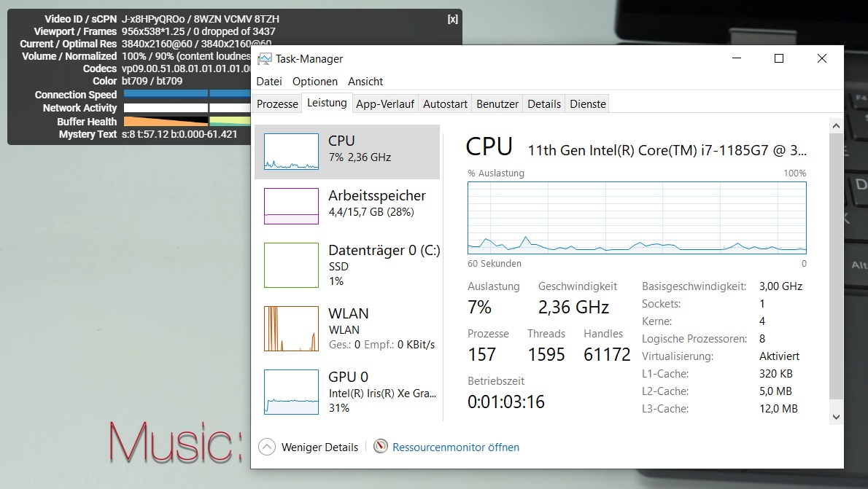The height and width of the screenshot is (489, 868).
Task: Select CPU in the performance sidebar
Action: (347, 152)
